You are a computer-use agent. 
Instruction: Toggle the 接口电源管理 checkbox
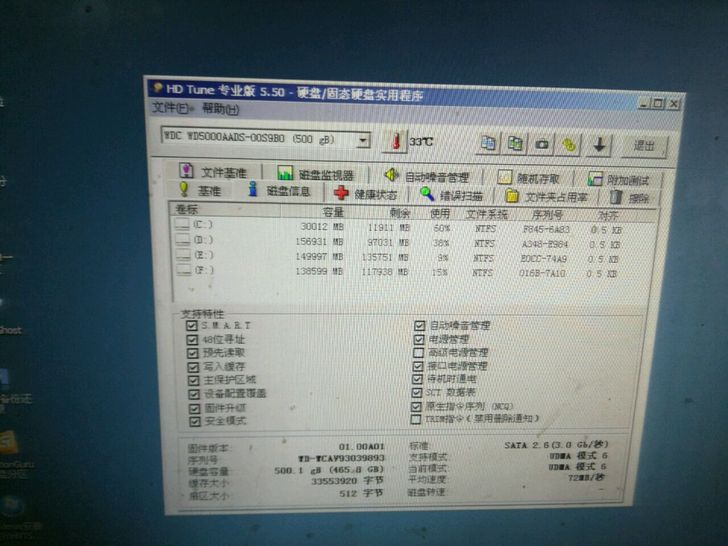click(418, 366)
